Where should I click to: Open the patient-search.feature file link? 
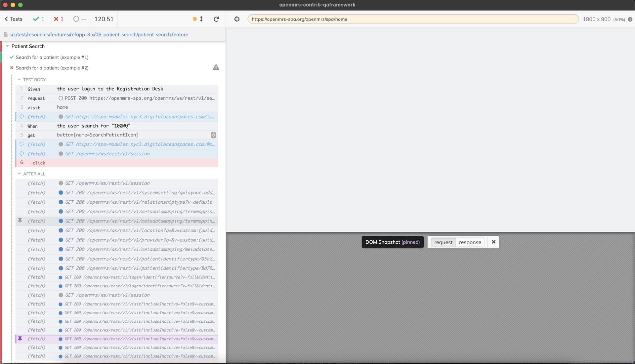pyautogui.click(x=99, y=34)
